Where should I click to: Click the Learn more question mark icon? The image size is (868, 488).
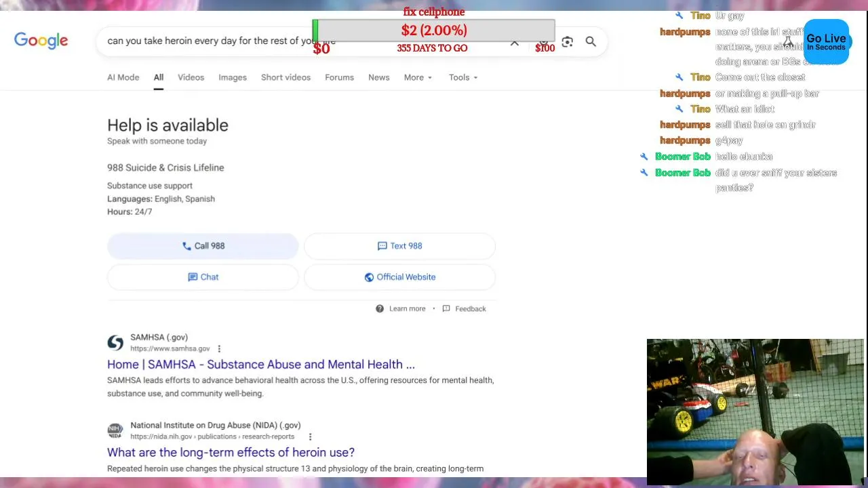pos(380,308)
